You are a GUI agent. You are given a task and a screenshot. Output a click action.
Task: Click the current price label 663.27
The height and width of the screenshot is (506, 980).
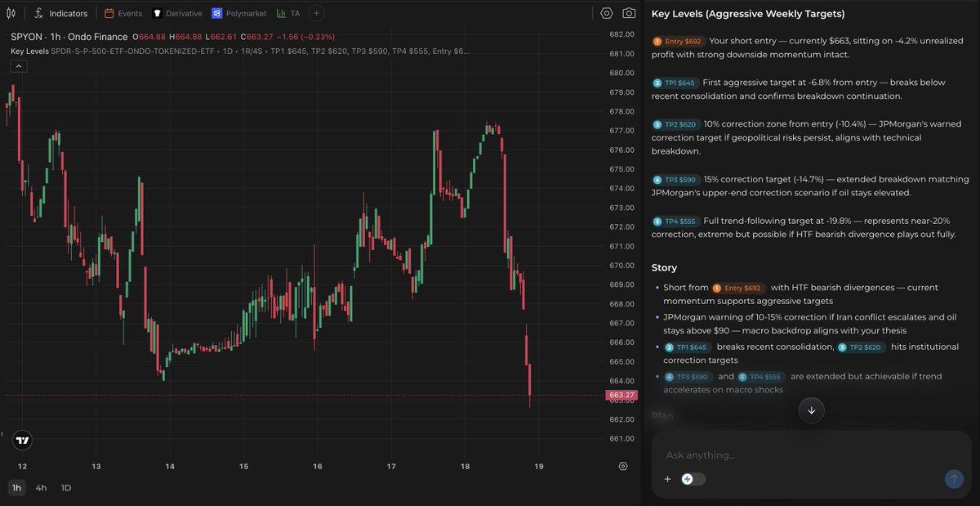[621, 395]
